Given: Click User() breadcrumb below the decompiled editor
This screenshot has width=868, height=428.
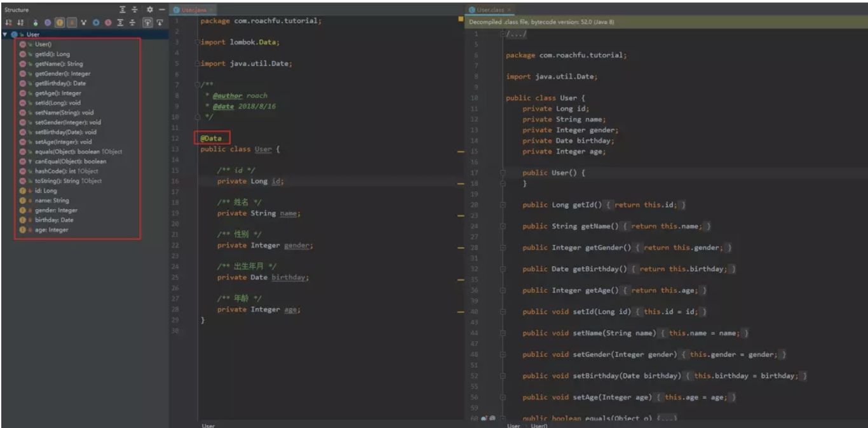Looking at the screenshot, I should pyautogui.click(x=539, y=425).
